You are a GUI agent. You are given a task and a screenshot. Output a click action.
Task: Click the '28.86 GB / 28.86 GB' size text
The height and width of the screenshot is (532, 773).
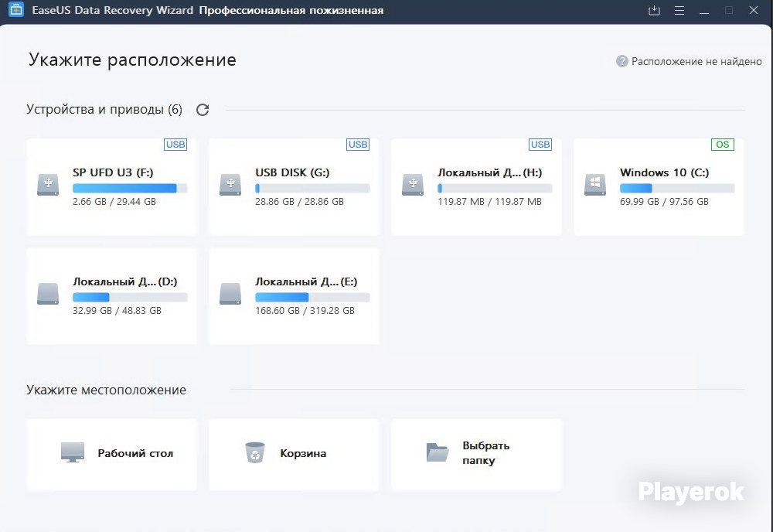click(x=299, y=202)
